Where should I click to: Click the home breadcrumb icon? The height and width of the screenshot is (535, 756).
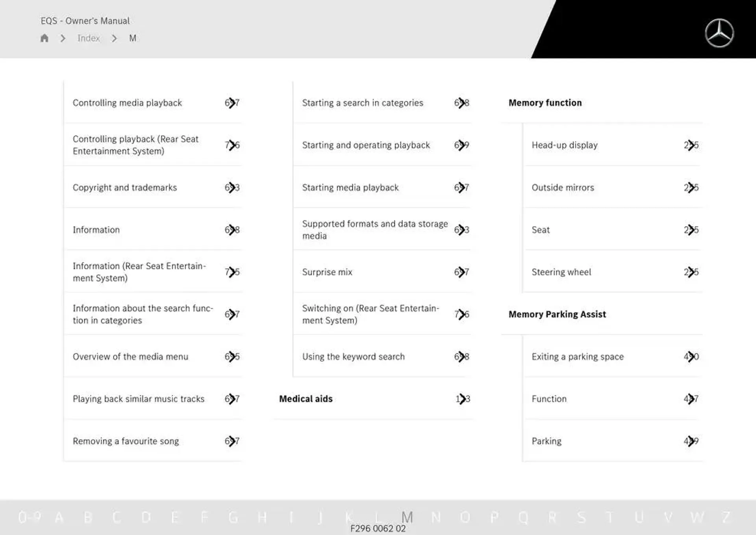[44, 38]
